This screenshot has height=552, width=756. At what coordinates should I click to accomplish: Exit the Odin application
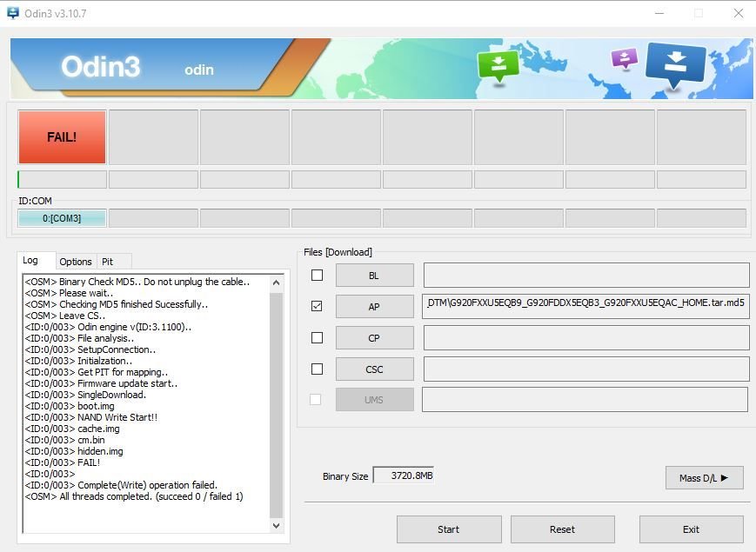(x=692, y=529)
